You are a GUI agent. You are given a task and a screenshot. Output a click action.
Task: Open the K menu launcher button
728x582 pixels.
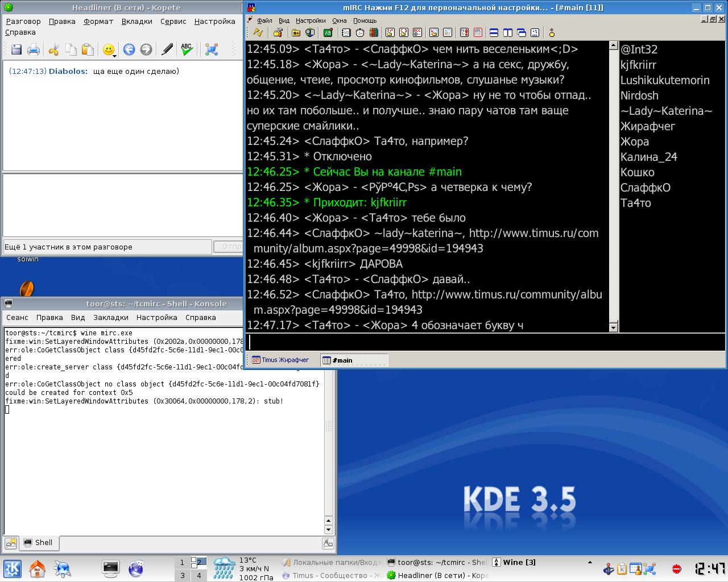click(x=13, y=568)
